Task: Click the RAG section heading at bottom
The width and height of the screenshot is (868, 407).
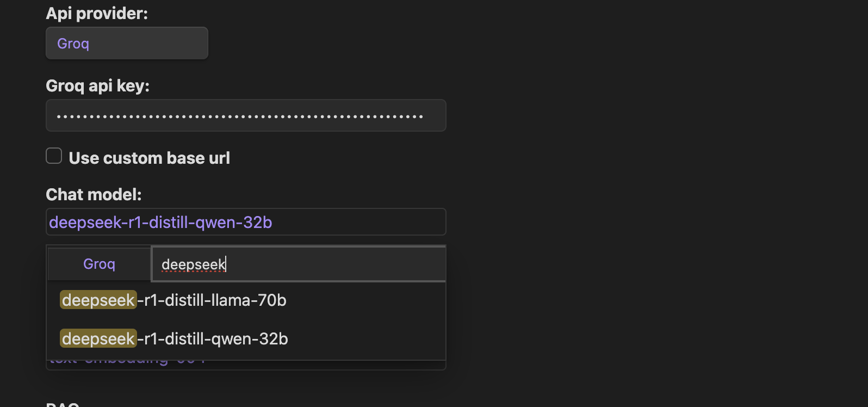Action: tap(63, 404)
